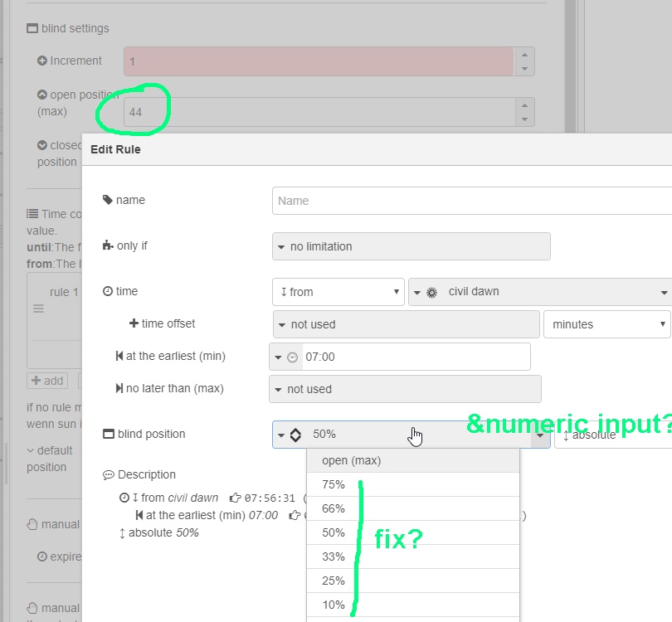Click the 07:56:31 computed time text

[x=270, y=498]
